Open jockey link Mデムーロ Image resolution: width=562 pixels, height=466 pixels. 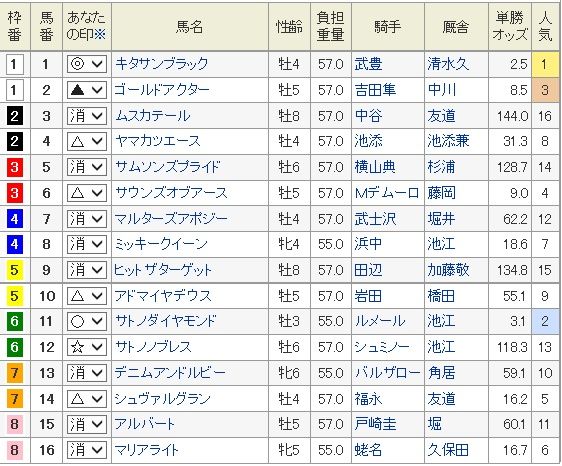tap(387, 193)
